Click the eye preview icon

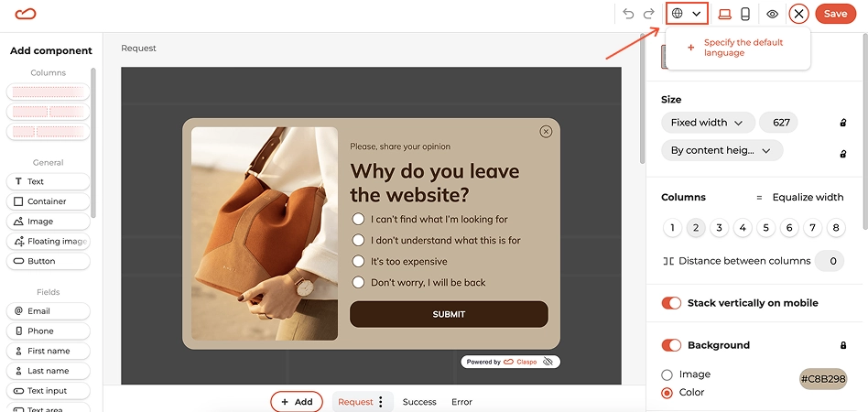click(772, 15)
